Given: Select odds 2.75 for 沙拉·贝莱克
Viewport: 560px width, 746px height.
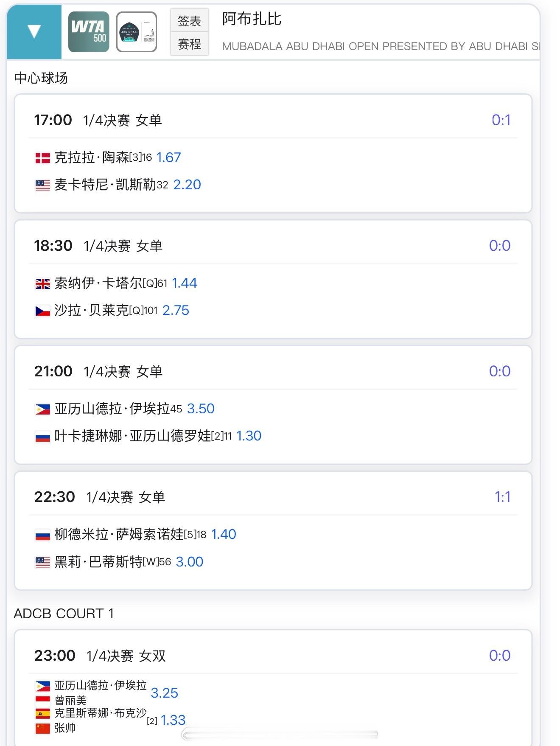Looking at the screenshot, I should [176, 310].
